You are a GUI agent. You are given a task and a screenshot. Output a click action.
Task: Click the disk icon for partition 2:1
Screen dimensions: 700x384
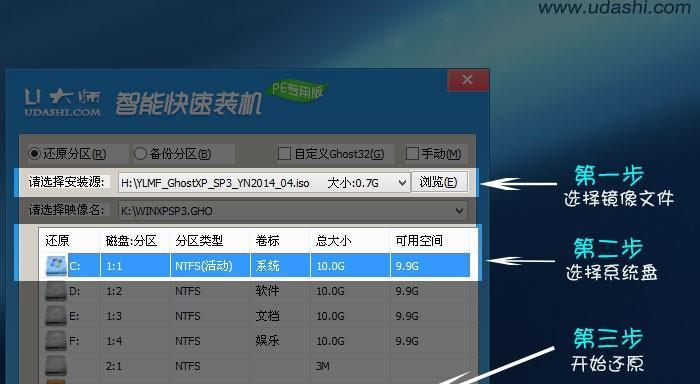coord(56,365)
